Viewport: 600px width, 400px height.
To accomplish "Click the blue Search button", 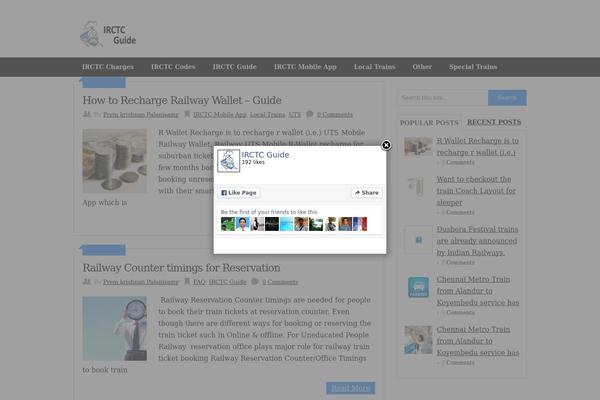I will pyautogui.click(x=507, y=98).
